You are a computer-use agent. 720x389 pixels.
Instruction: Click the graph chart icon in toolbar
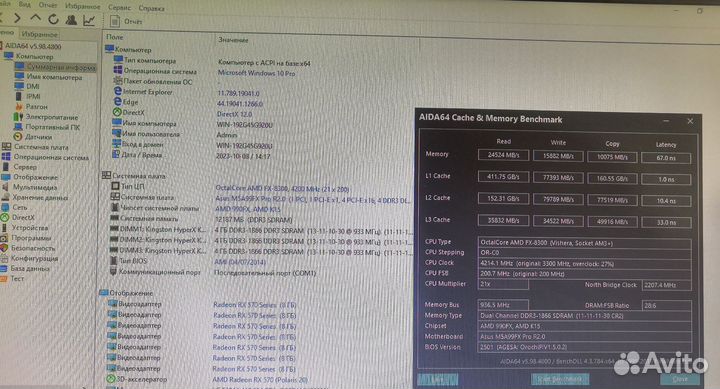point(89,20)
